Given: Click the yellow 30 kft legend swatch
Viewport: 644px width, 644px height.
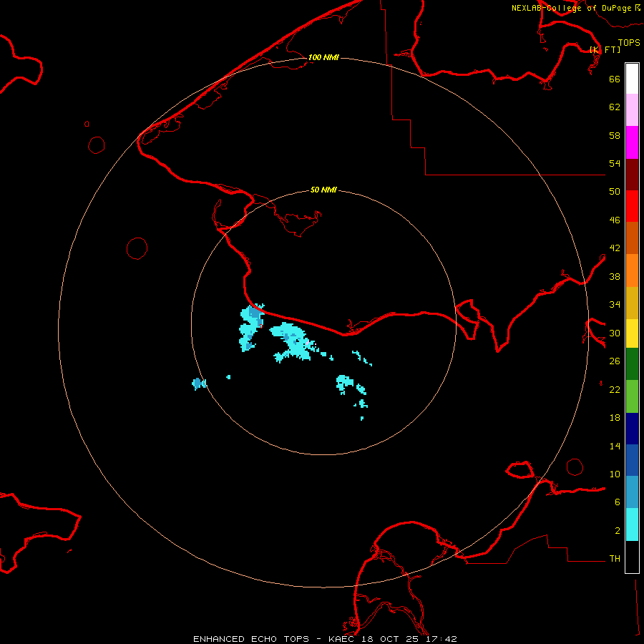Looking at the screenshot, I should tap(632, 333).
